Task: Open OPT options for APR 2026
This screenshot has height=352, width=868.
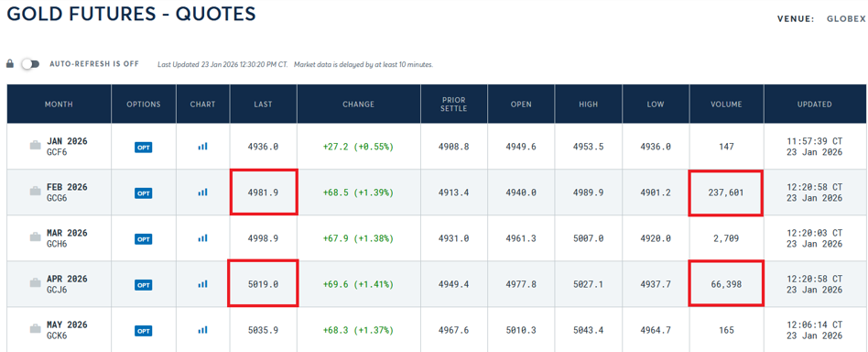Action: 144,285
